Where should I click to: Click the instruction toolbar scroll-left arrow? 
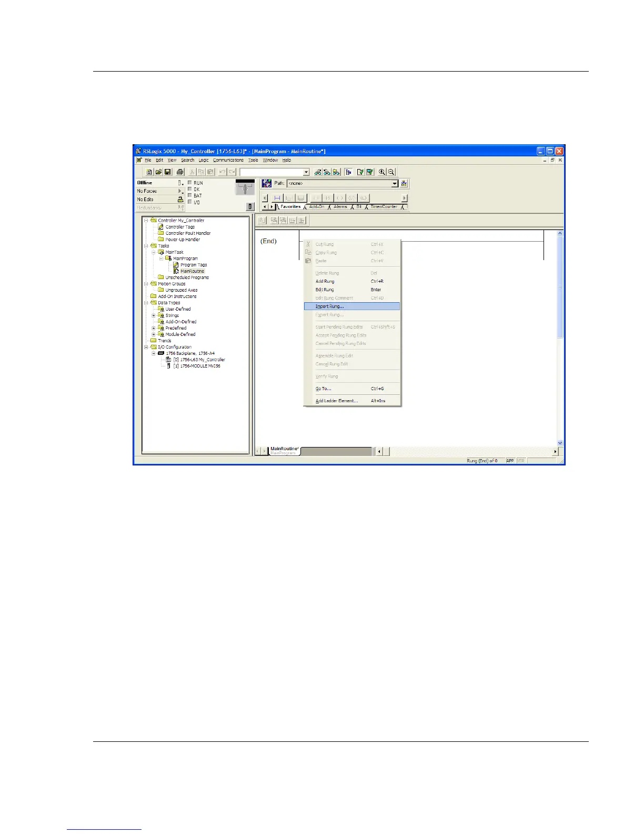(265, 198)
